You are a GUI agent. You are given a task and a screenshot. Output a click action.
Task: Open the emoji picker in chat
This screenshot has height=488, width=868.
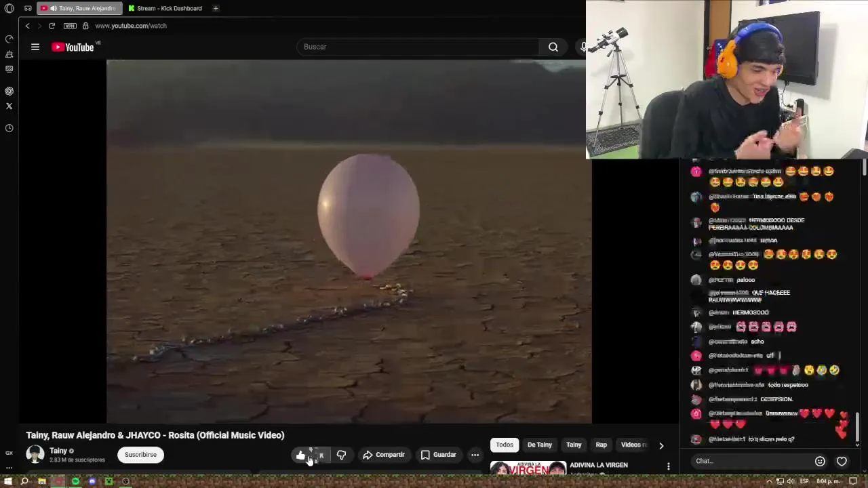pos(820,462)
